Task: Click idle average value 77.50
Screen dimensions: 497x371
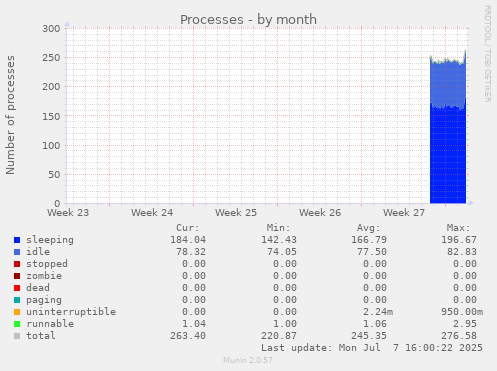Action: click(x=372, y=252)
